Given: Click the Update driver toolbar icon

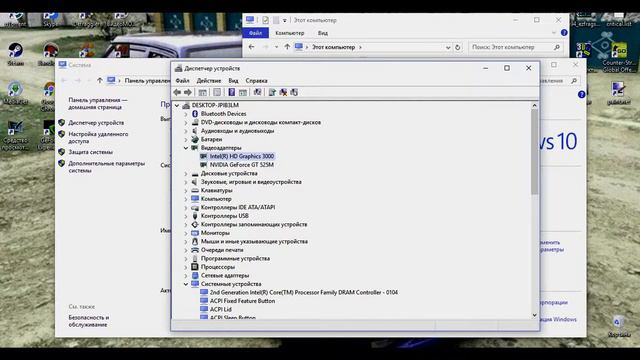Looking at the screenshot, I should point(272,93).
